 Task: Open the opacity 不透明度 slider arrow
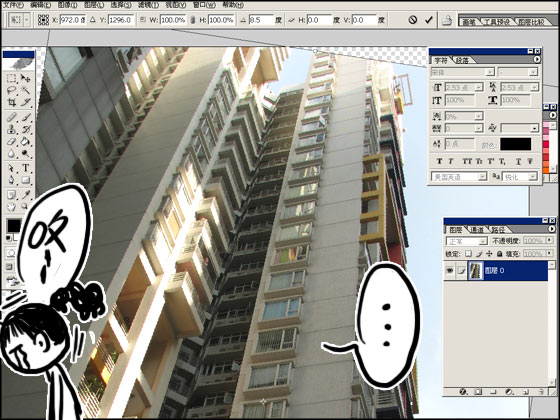pyautogui.click(x=550, y=241)
